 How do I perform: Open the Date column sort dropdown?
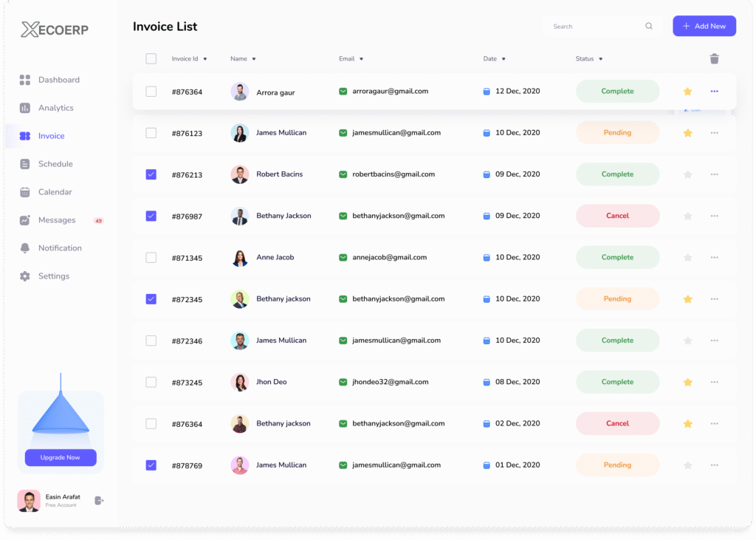point(504,59)
